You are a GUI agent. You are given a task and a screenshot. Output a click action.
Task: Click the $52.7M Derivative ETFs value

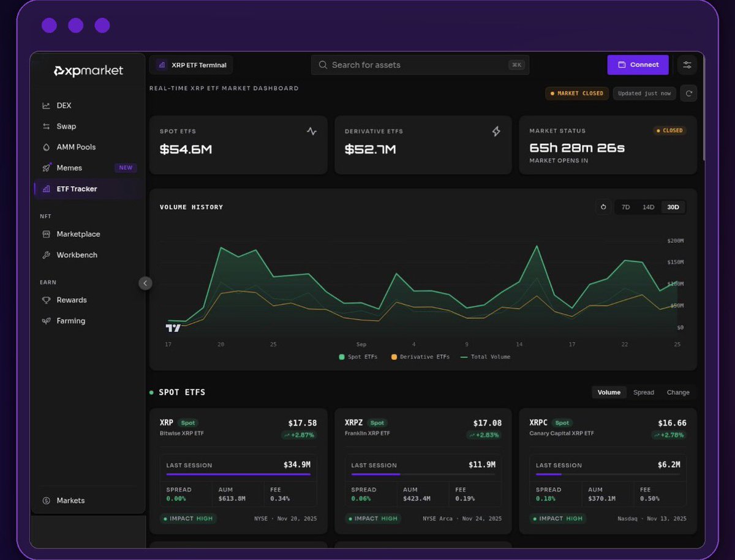click(371, 149)
